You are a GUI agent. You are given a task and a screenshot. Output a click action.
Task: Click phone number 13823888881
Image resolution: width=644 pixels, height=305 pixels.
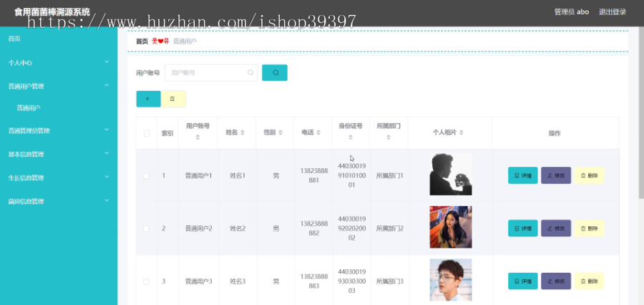[314, 175]
